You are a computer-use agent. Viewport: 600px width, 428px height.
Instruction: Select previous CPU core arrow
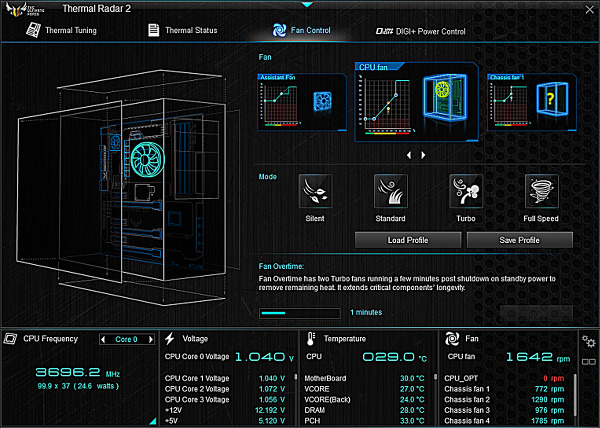click(103, 339)
